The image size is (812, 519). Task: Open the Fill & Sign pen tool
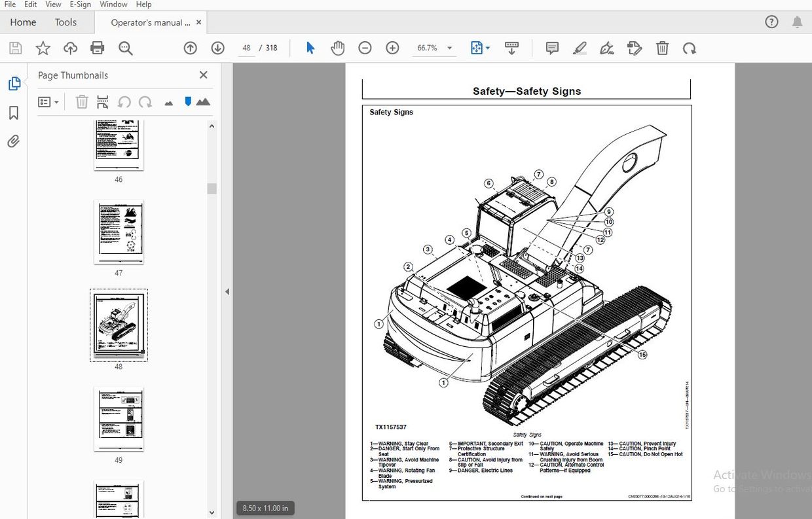tap(606, 48)
